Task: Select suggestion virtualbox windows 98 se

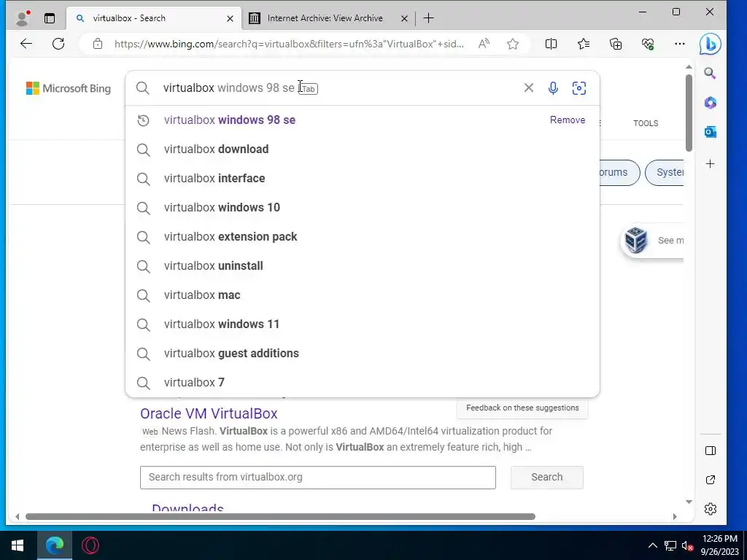Action: pos(362,120)
